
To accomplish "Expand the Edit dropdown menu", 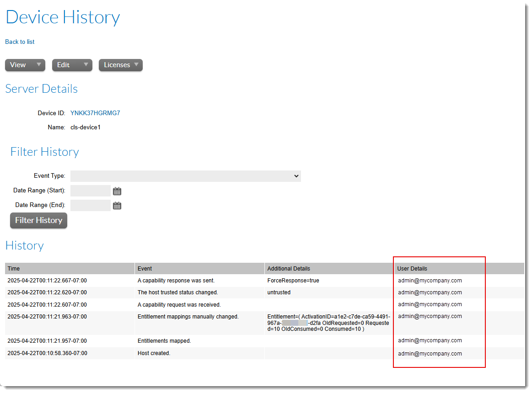I will click(x=72, y=65).
